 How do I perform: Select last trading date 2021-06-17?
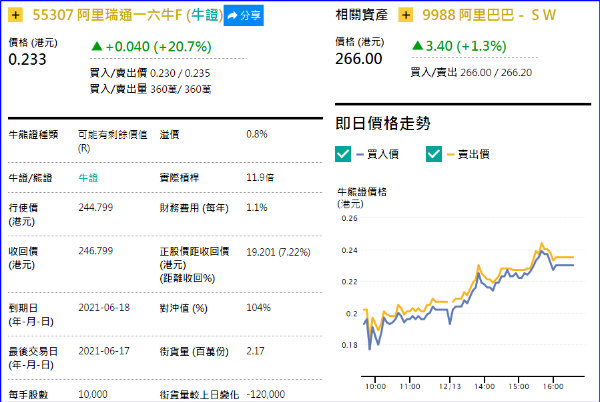pos(104,351)
